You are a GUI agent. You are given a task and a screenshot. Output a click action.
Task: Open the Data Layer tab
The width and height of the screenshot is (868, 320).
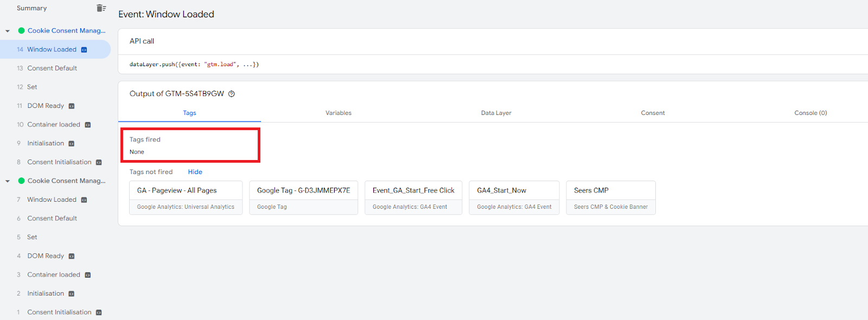(x=496, y=113)
